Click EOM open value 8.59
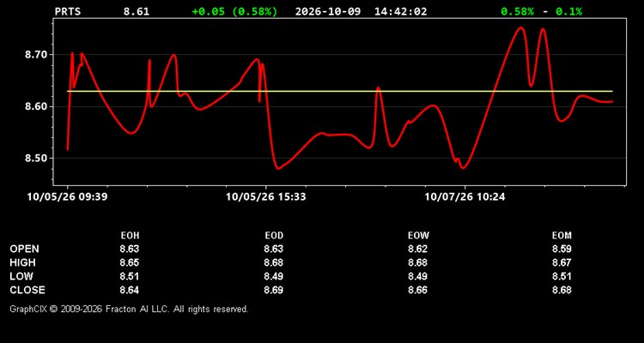This screenshot has height=343, width=644. click(562, 249)
